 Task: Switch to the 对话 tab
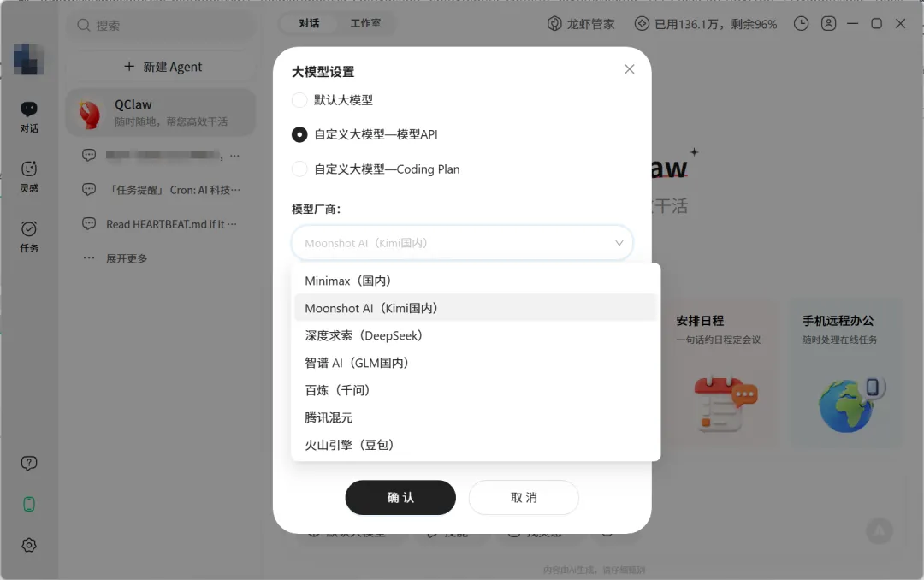coord(309,23)
